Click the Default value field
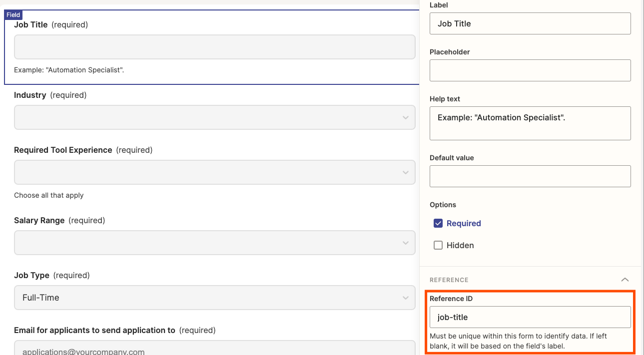This screenshot has width=644, height=355. point(530,176)
